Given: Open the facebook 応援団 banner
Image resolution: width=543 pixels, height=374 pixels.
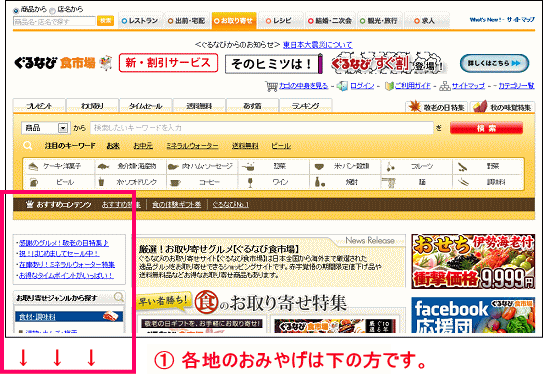Looking at the screenshot, I should (473, 315).
